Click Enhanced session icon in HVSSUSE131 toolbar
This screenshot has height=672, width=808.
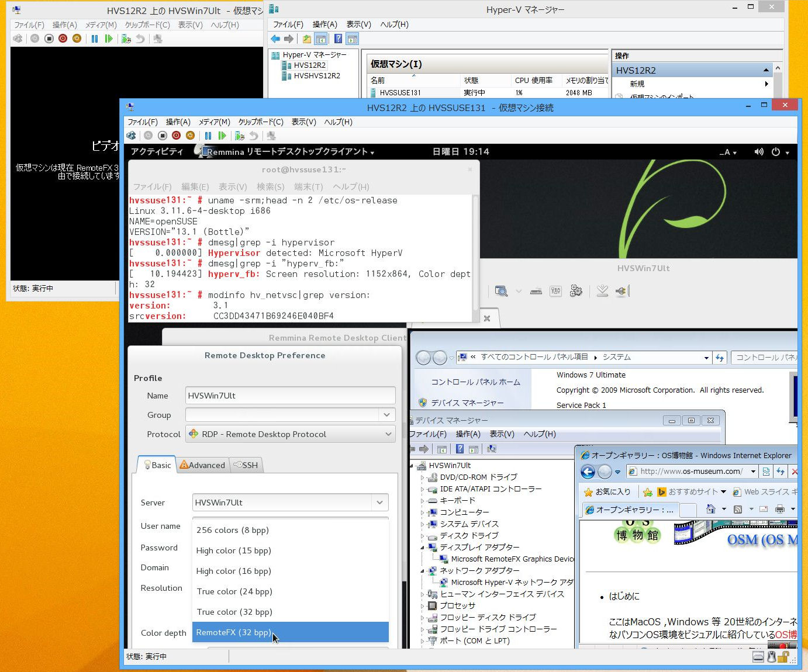[x=271, y=136]
